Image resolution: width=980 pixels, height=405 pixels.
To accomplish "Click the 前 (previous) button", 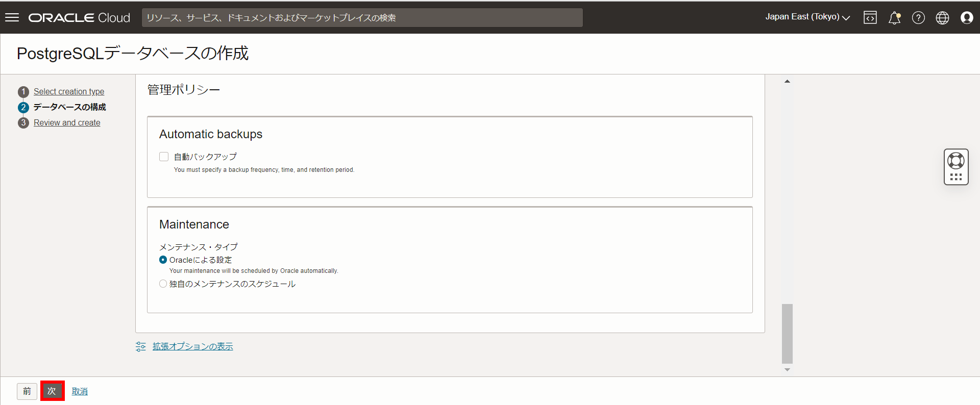I will click(x=27, y=391).
